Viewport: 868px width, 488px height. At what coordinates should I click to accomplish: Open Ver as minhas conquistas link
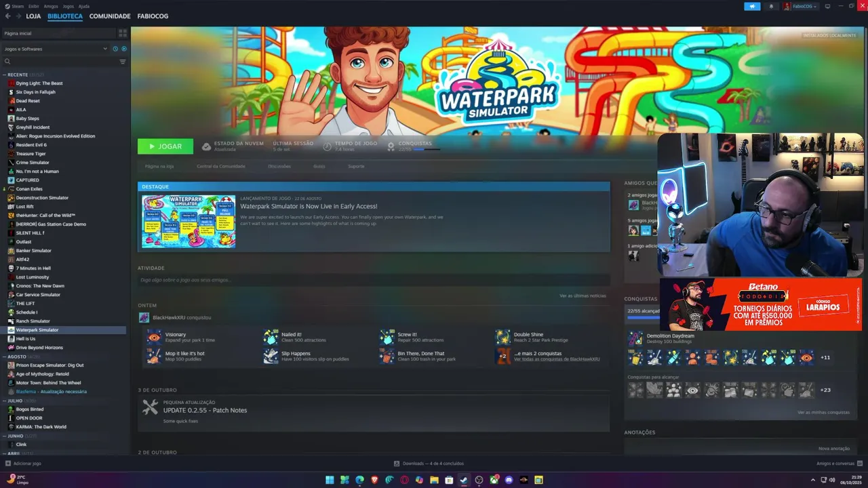(x=823, y=412)
